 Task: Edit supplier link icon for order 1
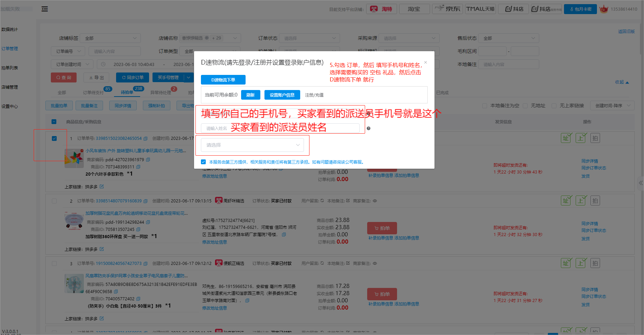coord(102,187)
